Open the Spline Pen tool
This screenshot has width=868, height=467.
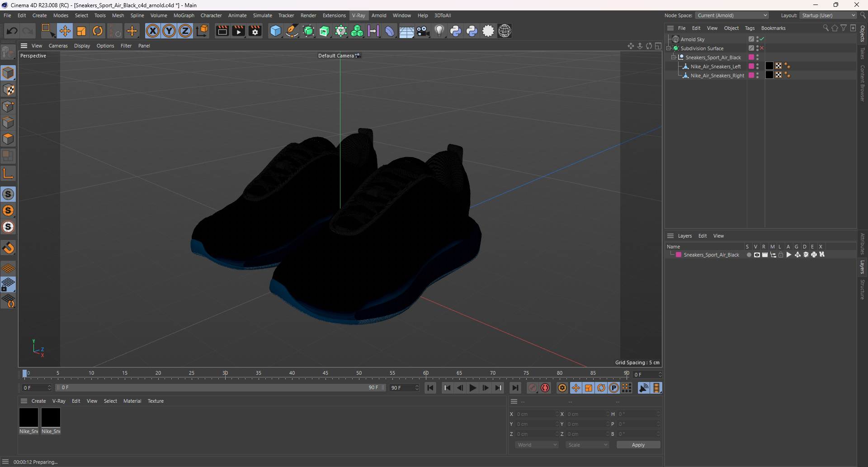[292, 31]
